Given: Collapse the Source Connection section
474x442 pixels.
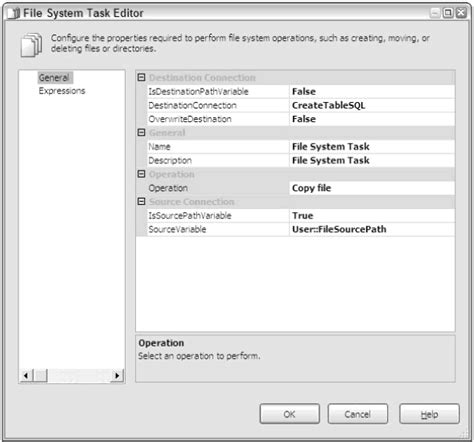Looking at the screenshot, I should pyautogui.click(x=141, y=201).
